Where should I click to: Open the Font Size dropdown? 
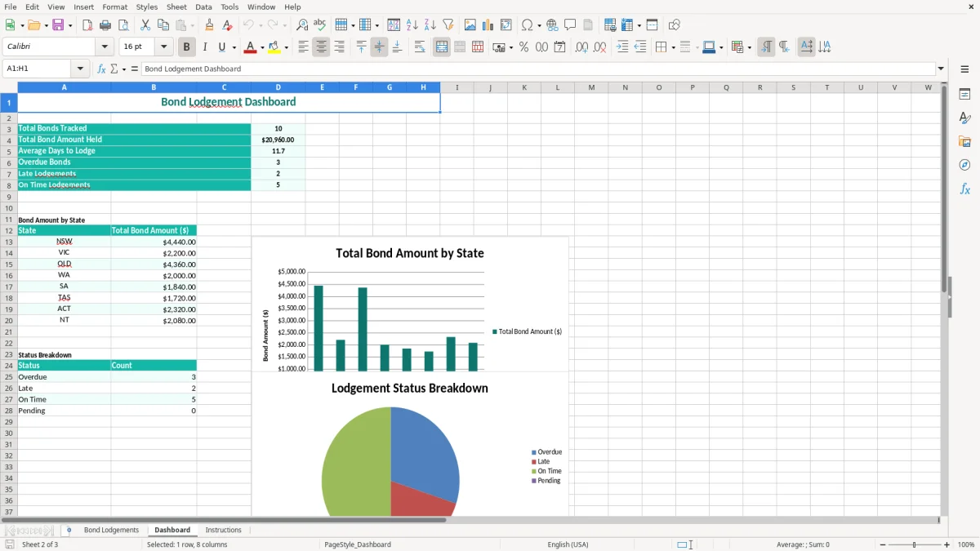click(163, 47)
